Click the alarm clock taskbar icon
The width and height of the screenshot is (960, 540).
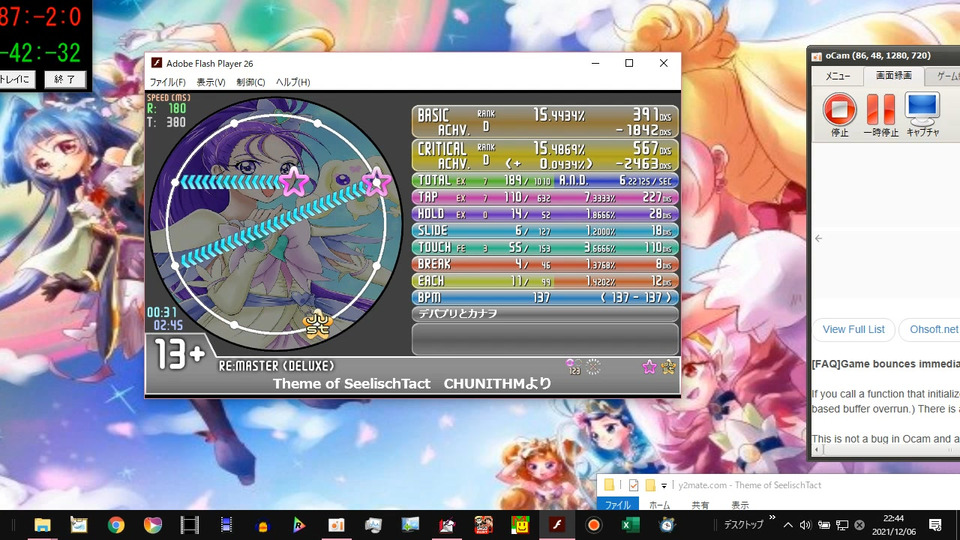(667, 525)
